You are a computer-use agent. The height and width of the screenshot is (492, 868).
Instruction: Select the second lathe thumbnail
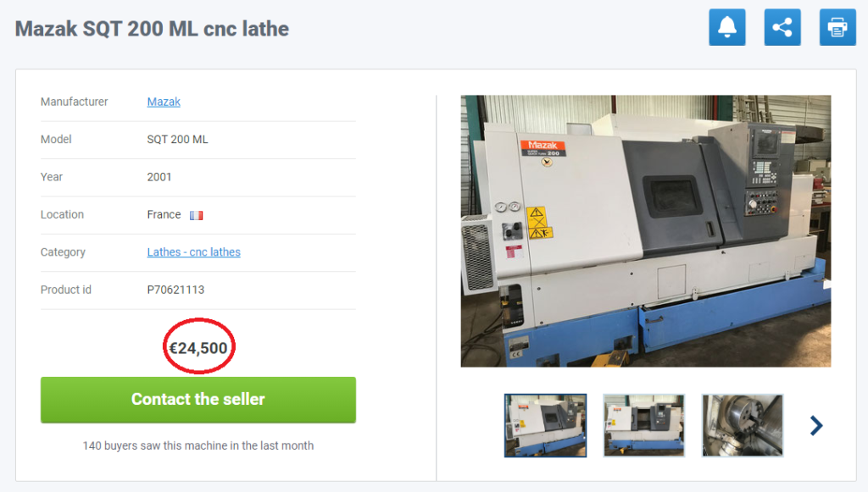click(x=644, y=426)
